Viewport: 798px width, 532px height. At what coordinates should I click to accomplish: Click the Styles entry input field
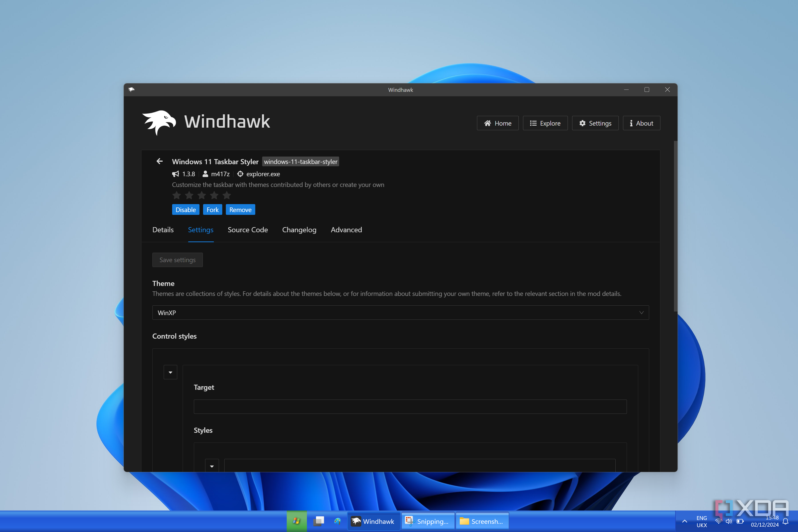tap(420, 465)
